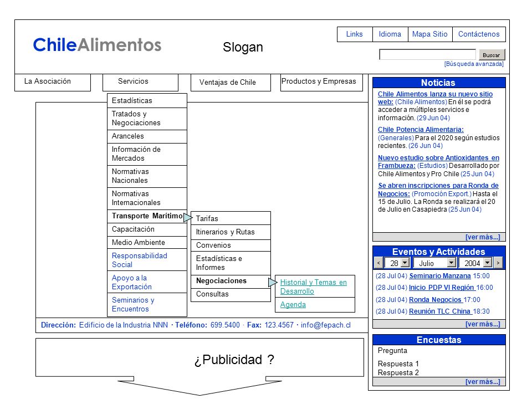Choose Estadísticas e Informes submenu item
The width and height of the screenshot is (532, 399).
pos(231,263)
